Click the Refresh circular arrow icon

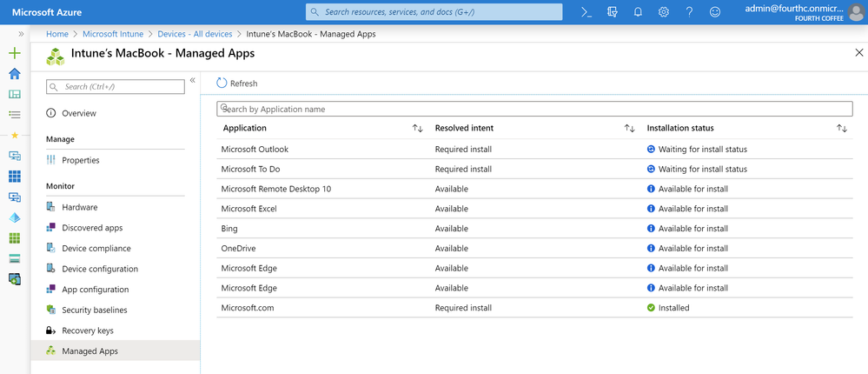[222, 83]
